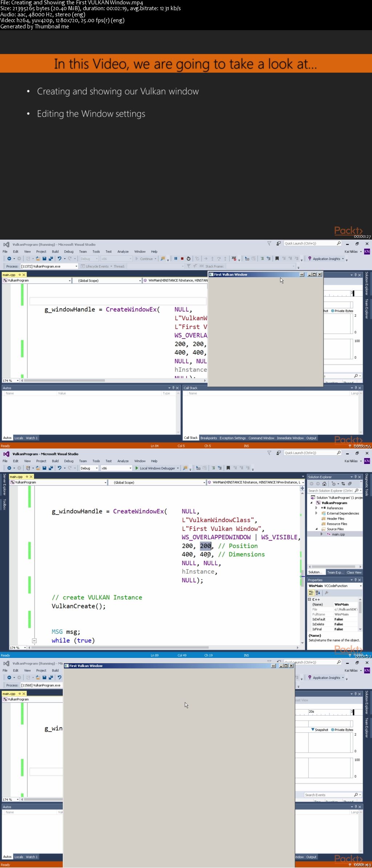The image size is (372, 868).
Task: Click KN account badge in non-running Visual Studio frame
Action: point(367,461)
